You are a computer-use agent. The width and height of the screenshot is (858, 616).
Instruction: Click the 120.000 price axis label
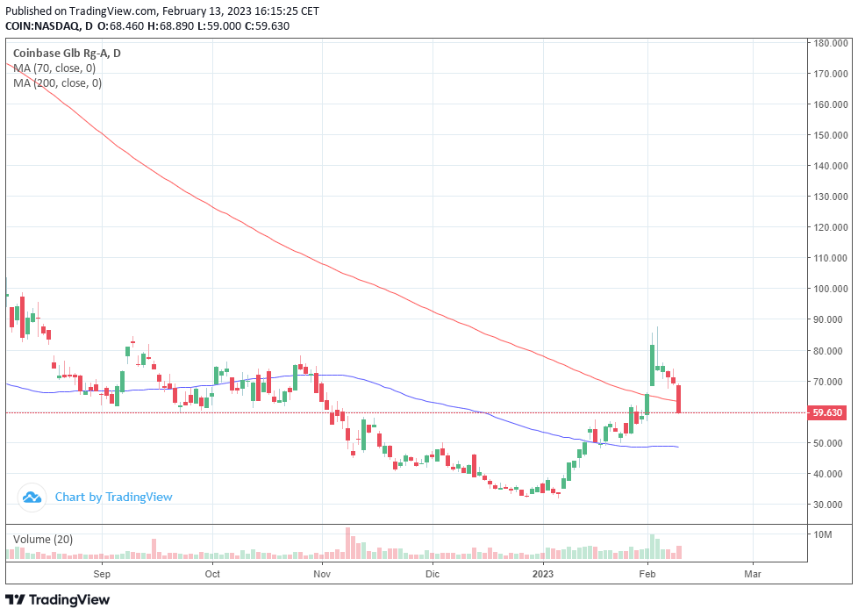[x=830, y=226]
